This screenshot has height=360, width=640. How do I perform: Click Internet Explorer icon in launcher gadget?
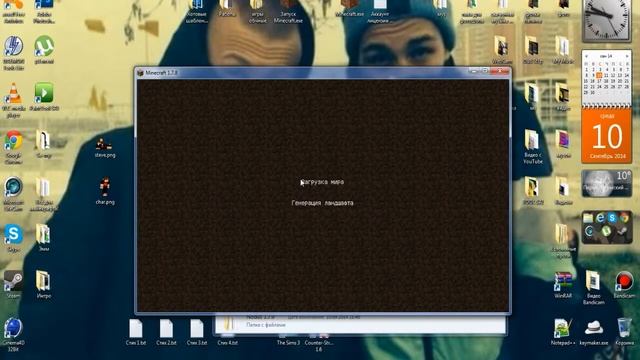(x=600, y=218)
